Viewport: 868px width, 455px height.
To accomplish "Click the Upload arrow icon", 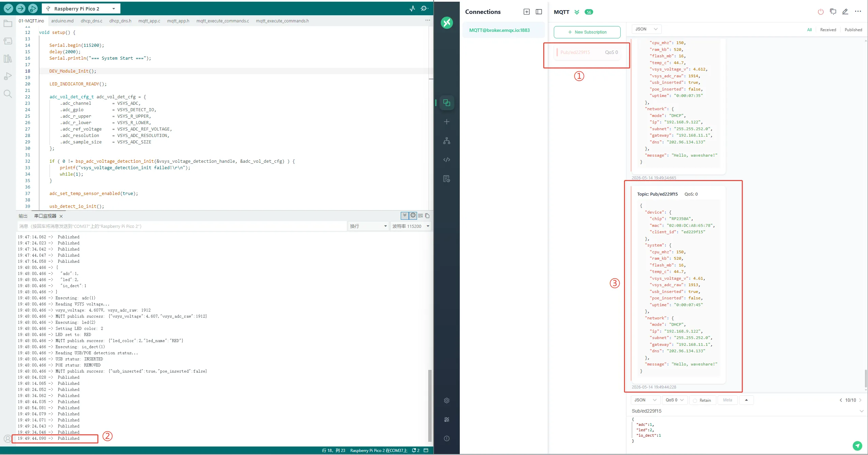I will [x=21, y=8].
